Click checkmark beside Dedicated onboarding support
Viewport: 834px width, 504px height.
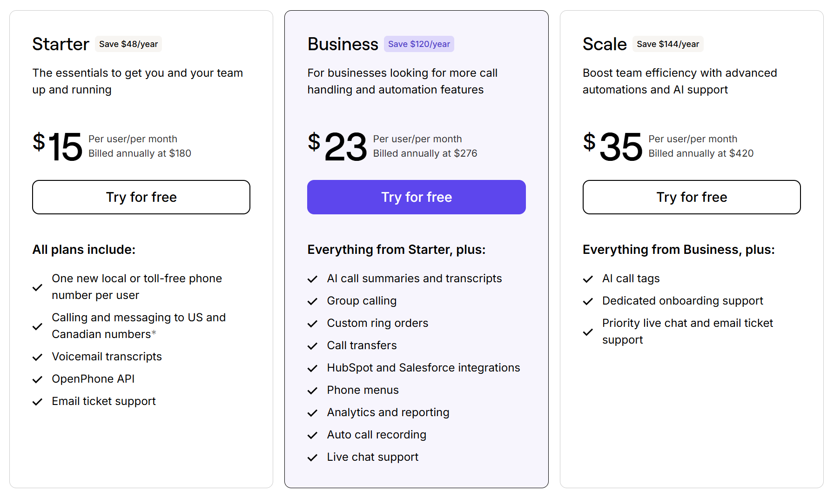point(588,301)
